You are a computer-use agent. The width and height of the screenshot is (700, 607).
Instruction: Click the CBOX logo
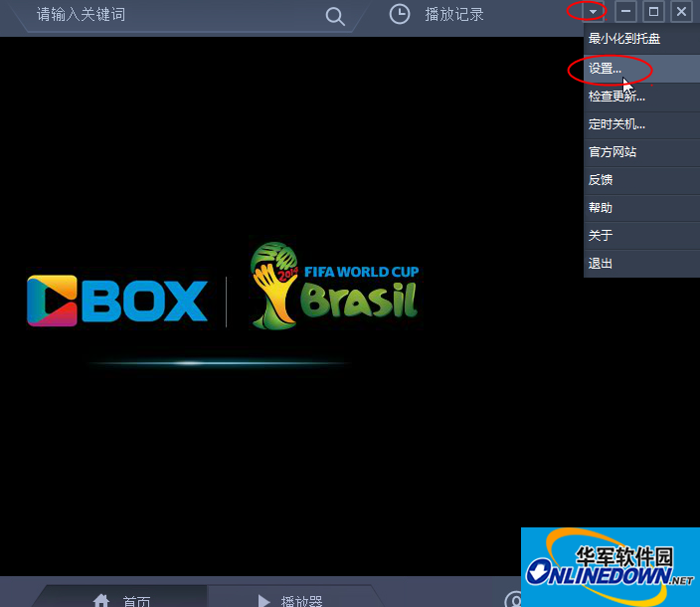point(117,301)
